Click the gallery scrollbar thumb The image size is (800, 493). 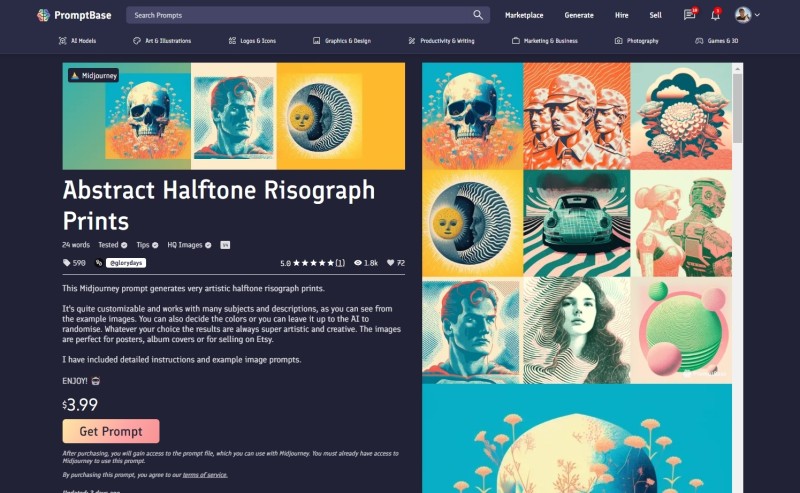tap(737, 108)
